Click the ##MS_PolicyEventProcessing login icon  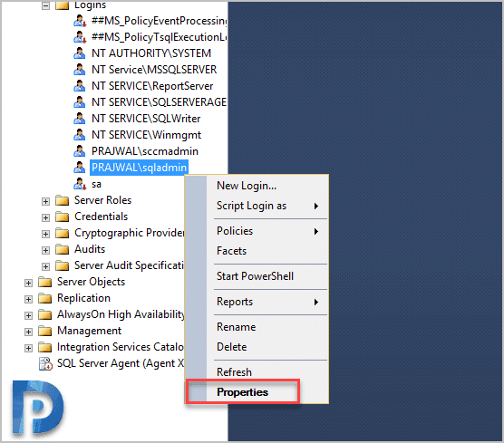pos(80,21)
